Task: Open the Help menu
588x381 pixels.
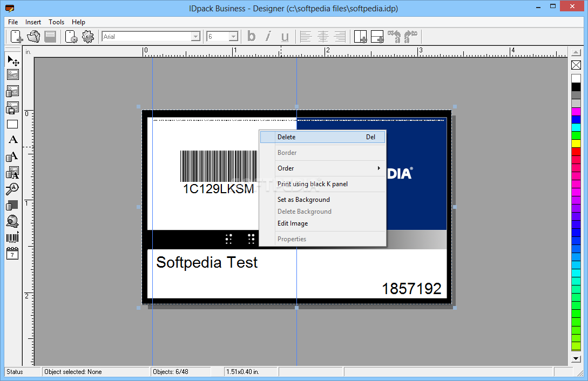Action: 78,22
